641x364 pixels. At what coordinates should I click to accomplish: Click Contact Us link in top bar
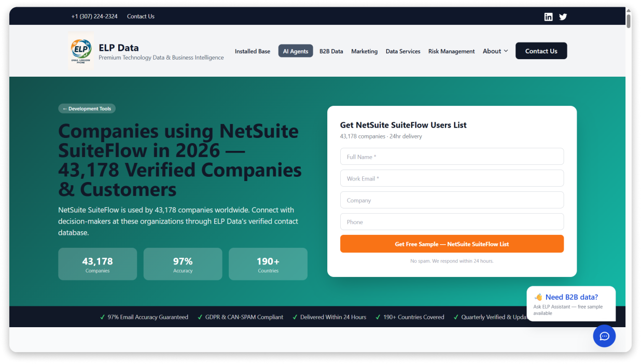(141, 17)
